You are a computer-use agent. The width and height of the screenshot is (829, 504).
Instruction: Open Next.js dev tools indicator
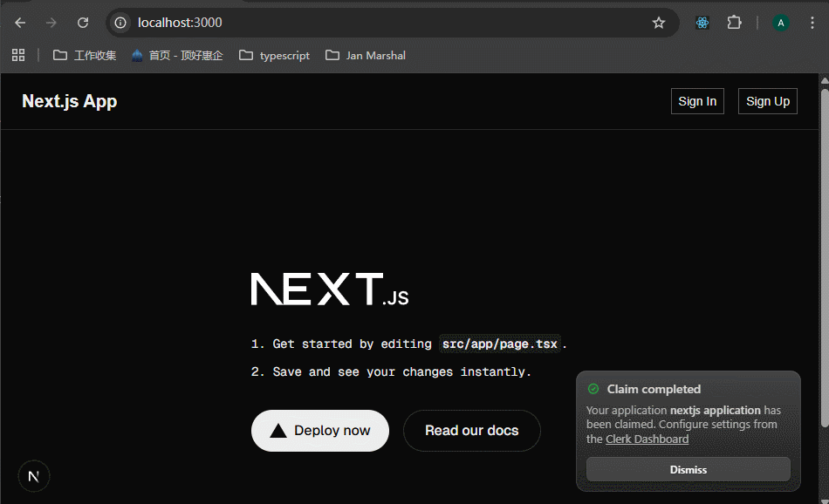(34, 476)
